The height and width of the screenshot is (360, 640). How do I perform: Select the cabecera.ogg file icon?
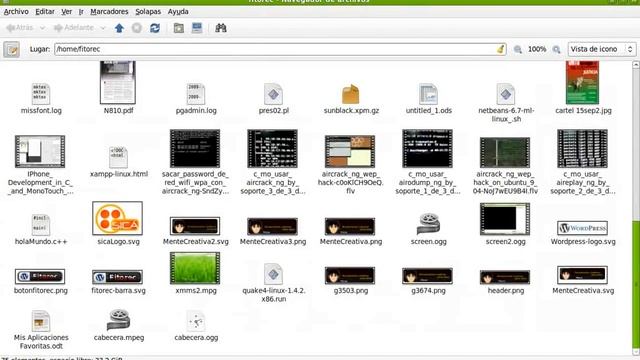click(196, 321)
